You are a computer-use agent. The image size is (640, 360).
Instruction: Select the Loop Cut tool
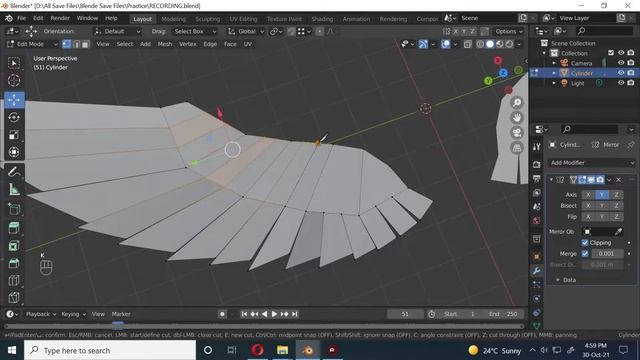point(14,280)
